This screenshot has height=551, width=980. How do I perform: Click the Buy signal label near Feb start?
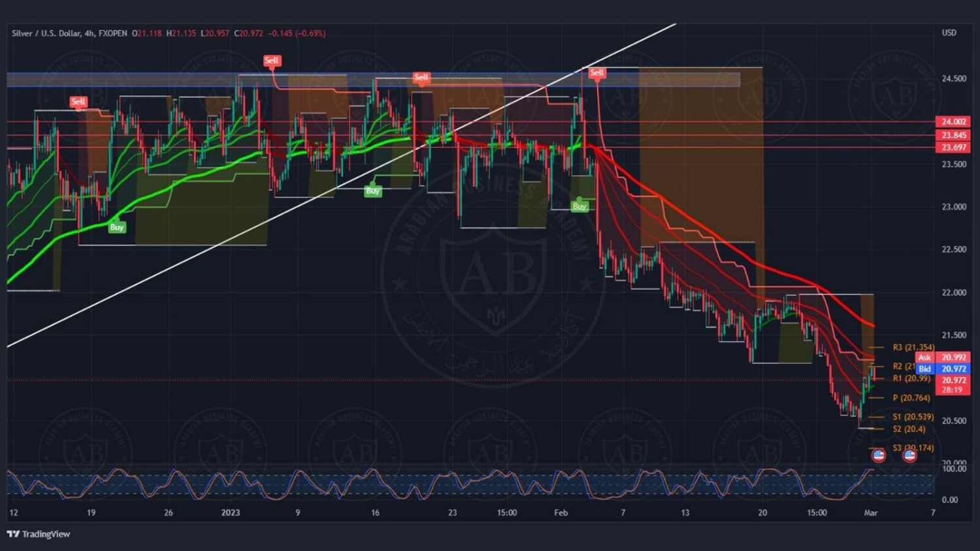tap(580, 206)
